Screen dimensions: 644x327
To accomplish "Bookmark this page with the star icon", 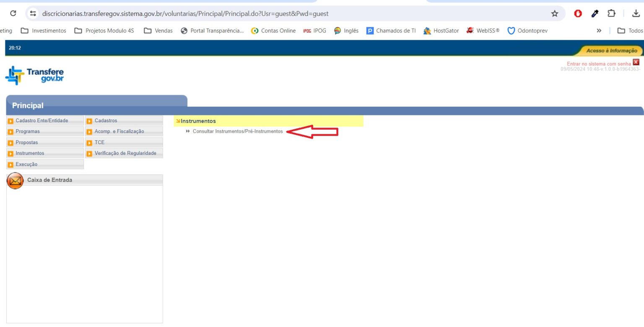I will (554, 14).
